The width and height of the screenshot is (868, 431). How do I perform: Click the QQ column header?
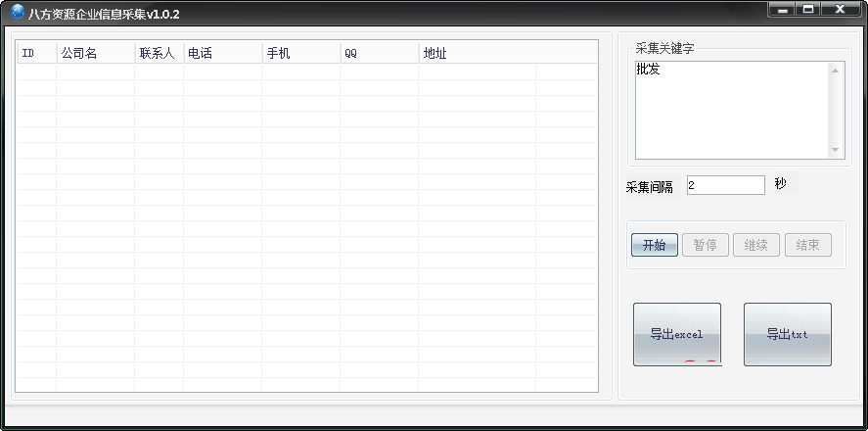[x=380, y=53]
